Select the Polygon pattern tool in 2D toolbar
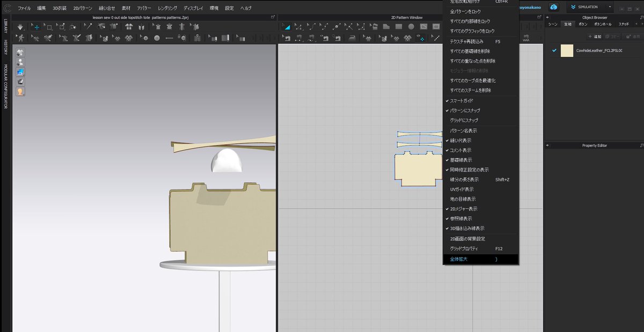Viewport: 644px width, 332px height. click(386, 26)
